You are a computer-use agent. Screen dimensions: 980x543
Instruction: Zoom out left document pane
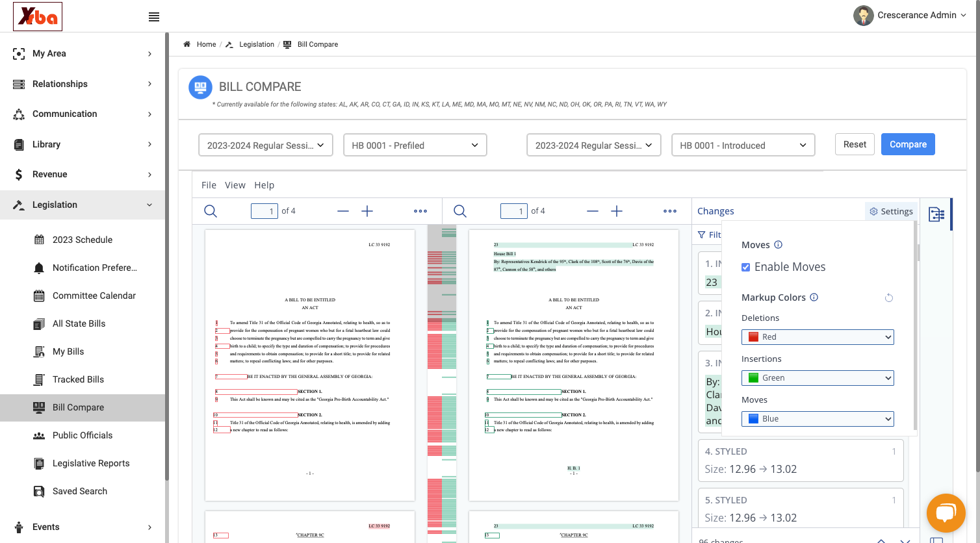tap(343, 211)
